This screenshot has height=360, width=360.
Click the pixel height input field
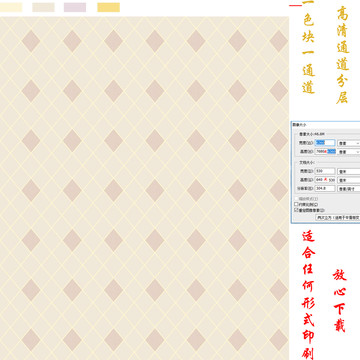point(325,151)
